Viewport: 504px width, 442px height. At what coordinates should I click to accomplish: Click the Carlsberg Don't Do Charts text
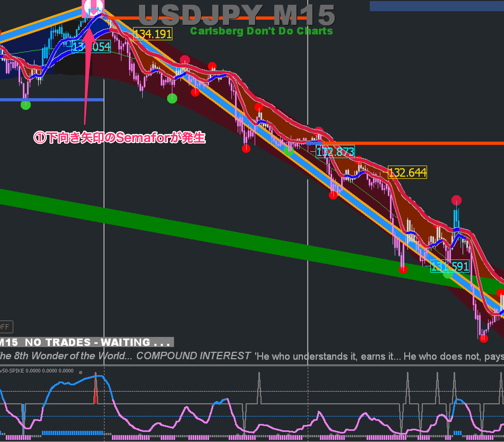[x=262, y=31]
